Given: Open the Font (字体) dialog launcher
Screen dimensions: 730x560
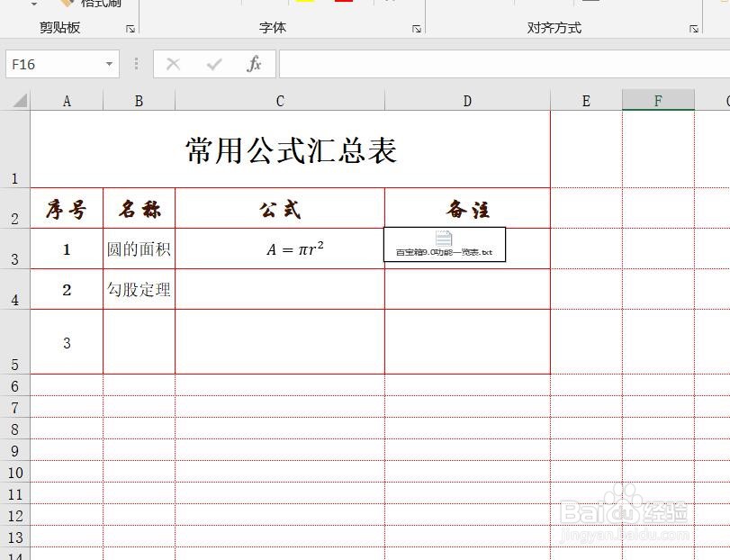Looking at the screenshot, I should 415,28.
